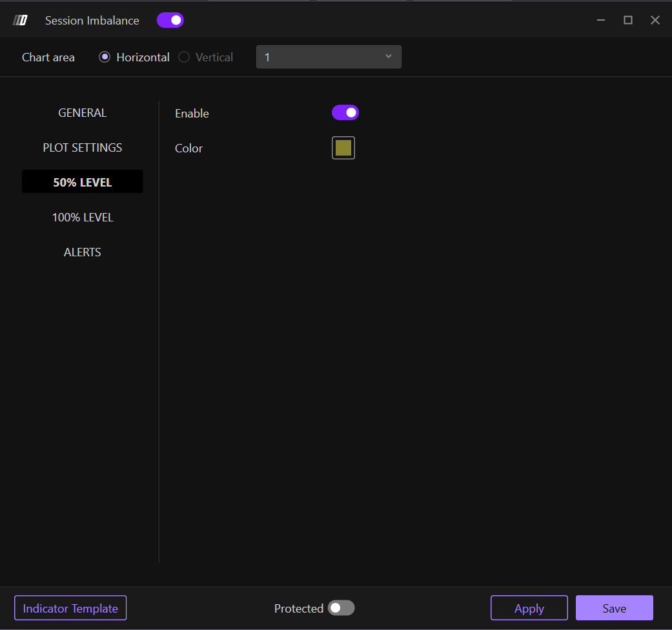The height and width of the screenshot is (630, 672).
Task: Open the ALERTS section
Action: (83, 252)
